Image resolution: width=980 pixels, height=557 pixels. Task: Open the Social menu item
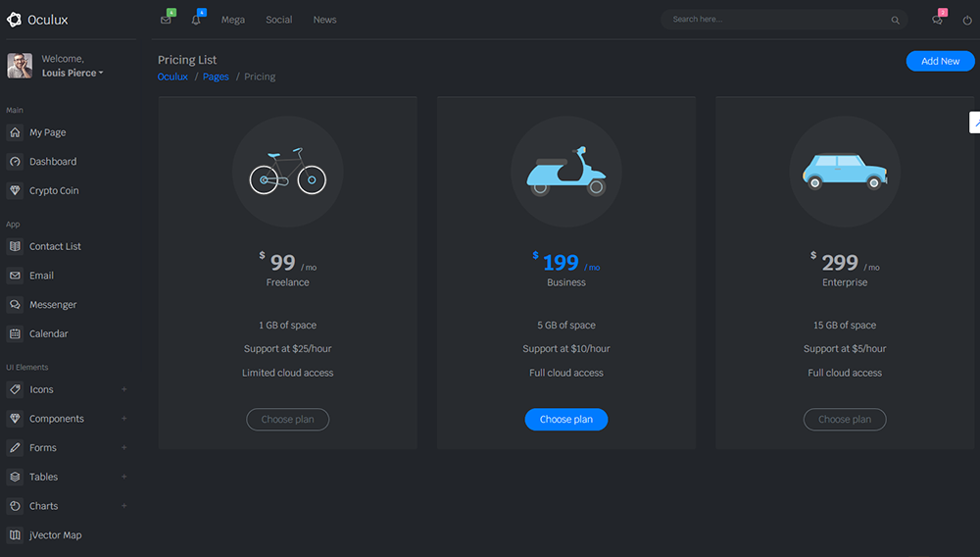279,20
